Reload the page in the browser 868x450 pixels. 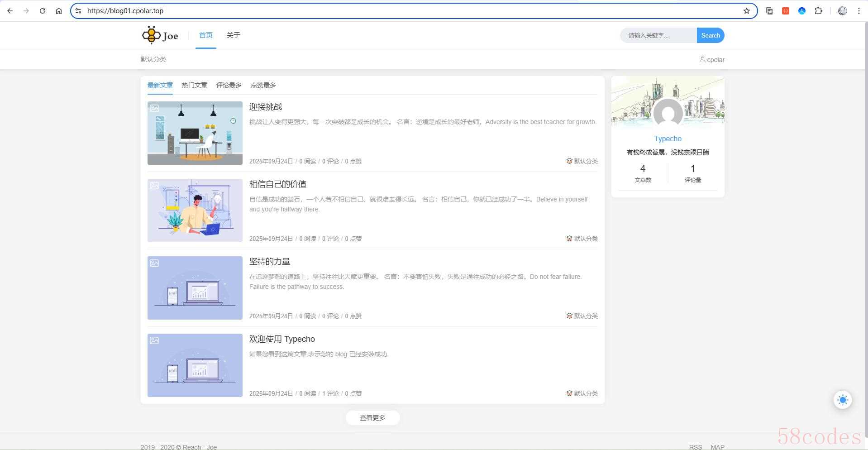point(43,11)
